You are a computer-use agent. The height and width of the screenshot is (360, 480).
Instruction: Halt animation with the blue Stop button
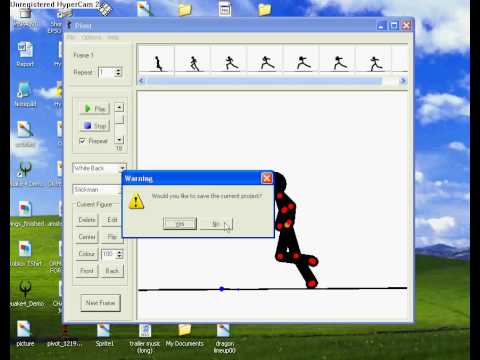[95, 126]
